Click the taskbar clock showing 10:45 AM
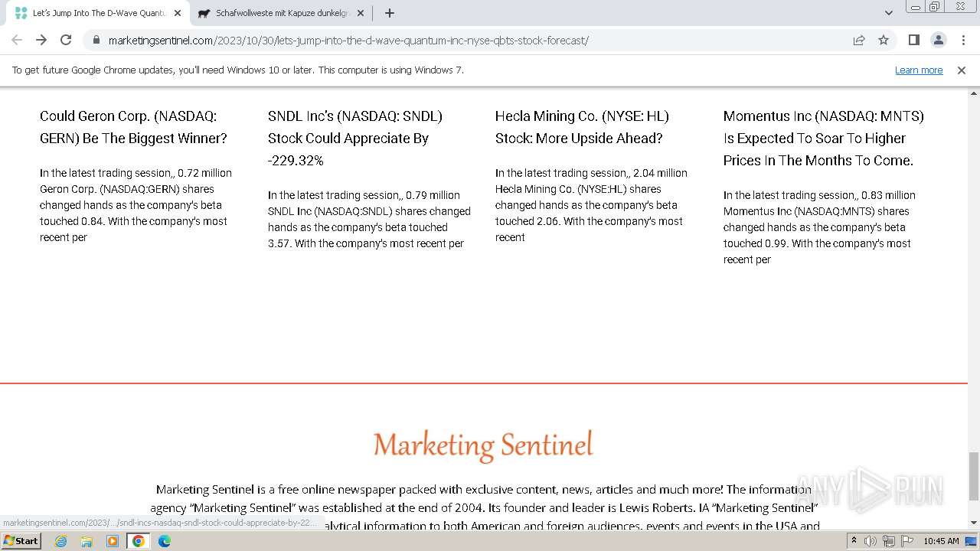The width and height of the screenshot is (980, 551). click(941, 541)
